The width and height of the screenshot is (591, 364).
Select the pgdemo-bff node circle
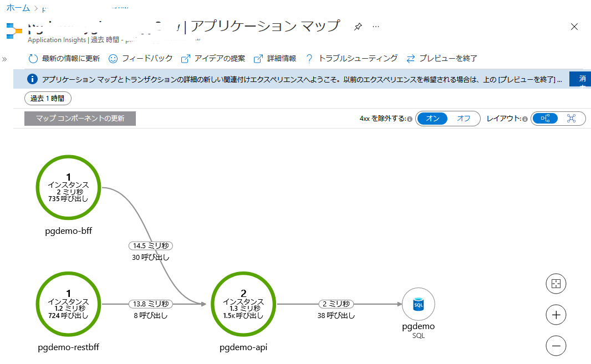(68, 187)
